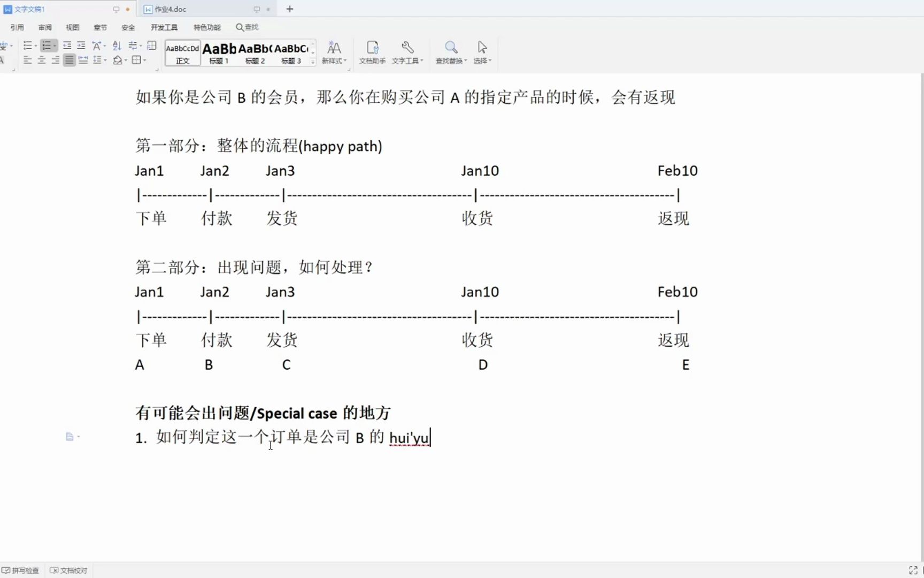
Task: Click the heading 第二部分：出现问题
Action: click(254, 267)
